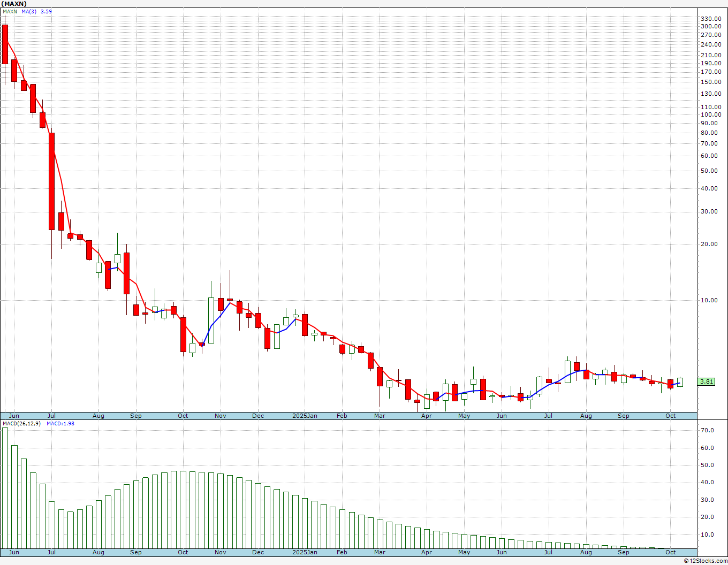Screen dimensions: 728x565
Task: Click the tallest red candlestick in July 2024
Action: click(x=52, y=181)
